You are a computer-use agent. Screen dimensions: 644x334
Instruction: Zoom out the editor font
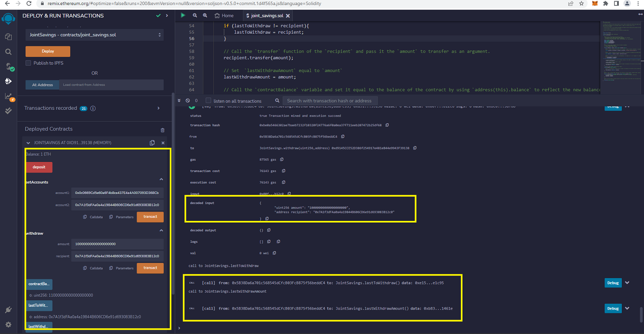tap(195, 15)
